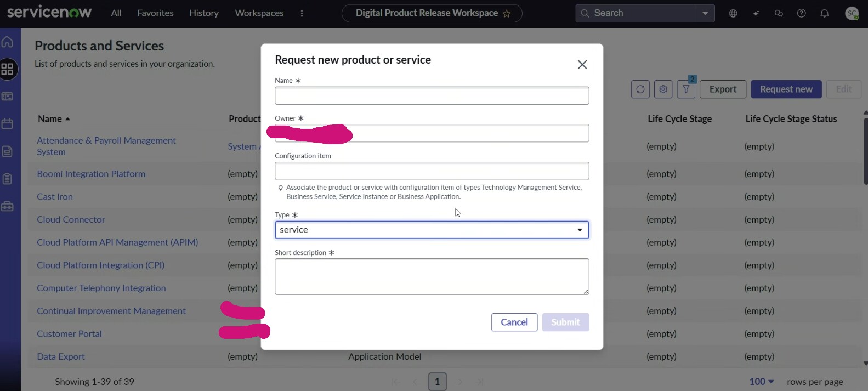
Task: Select the grid list icon in the sidebar
Action: (x=8, y=69)
